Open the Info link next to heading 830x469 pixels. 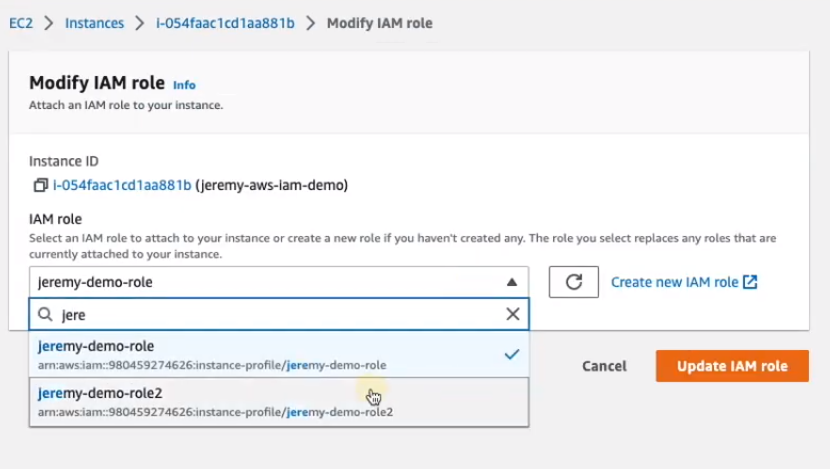coord(184,85)
